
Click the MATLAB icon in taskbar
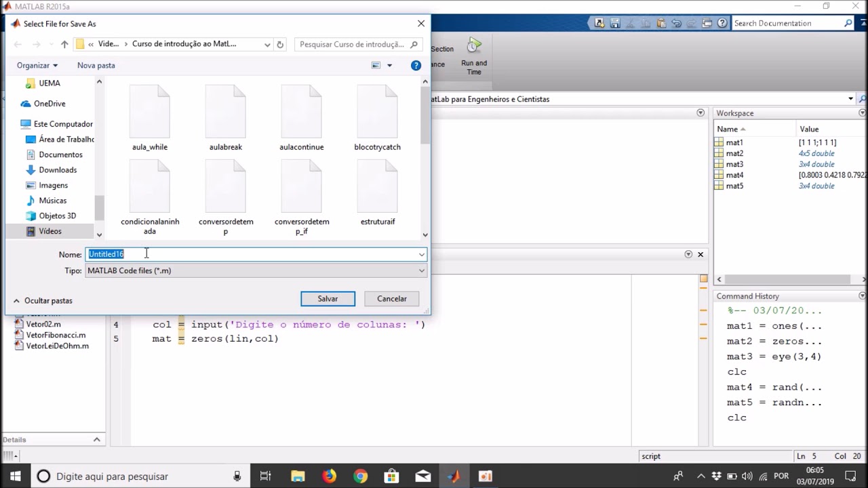pyautogui.click(x=454, y=476)
